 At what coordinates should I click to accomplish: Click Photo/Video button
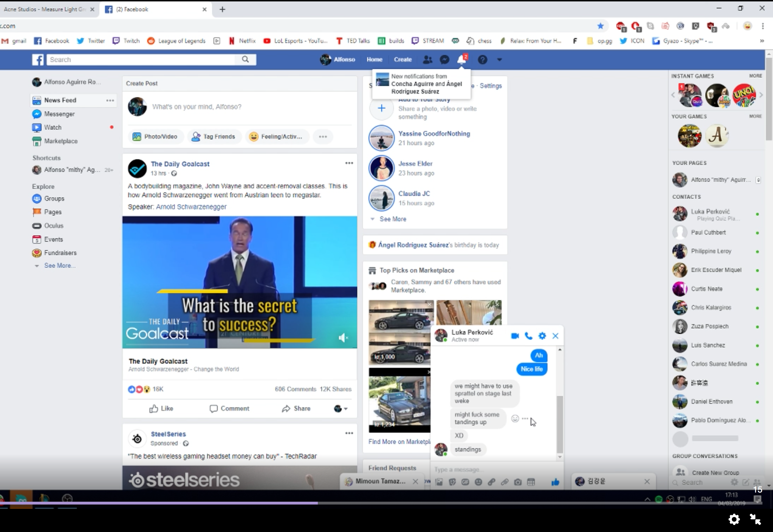(x=155, y=136)
